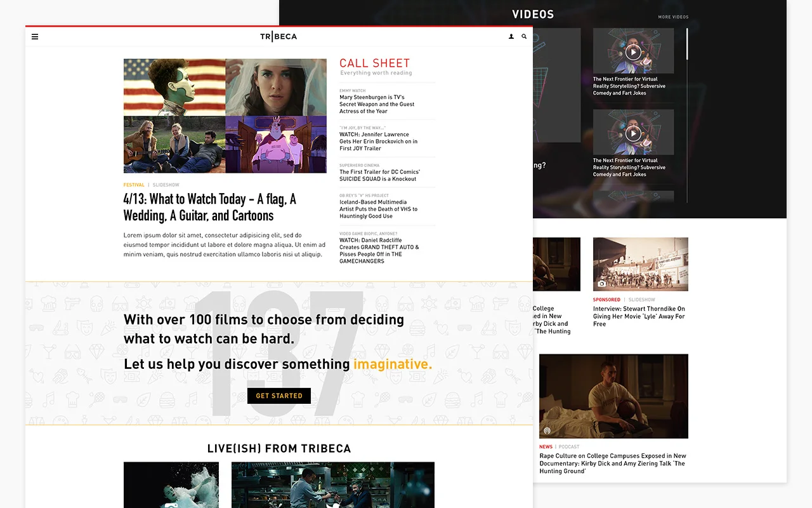Play the first Next Frontier video

coord(633,51)
